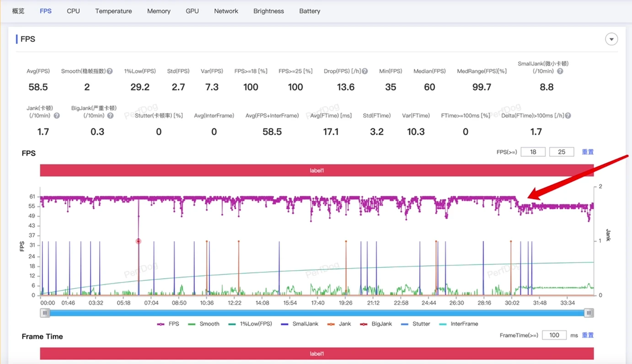Click help icon beside Jank (/10min)
This screenshot has width=632, height=364.
tap(57, 116)
